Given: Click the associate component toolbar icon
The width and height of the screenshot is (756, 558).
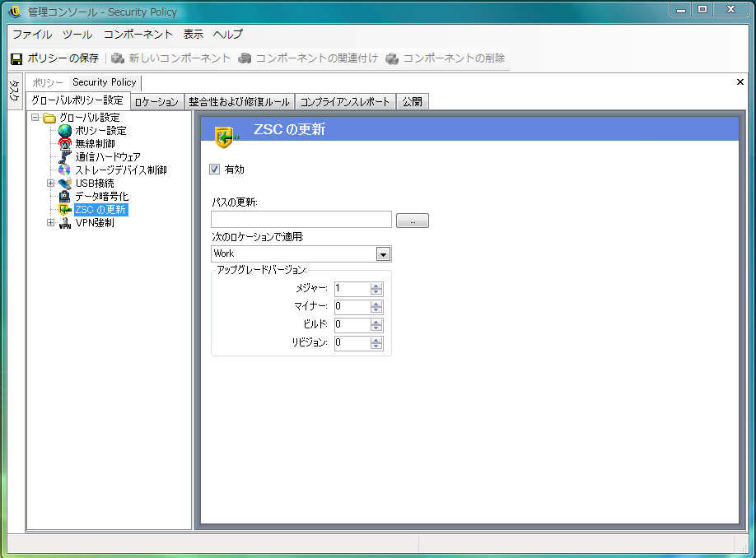Looking at the screenshot, I should coord(245,58).
